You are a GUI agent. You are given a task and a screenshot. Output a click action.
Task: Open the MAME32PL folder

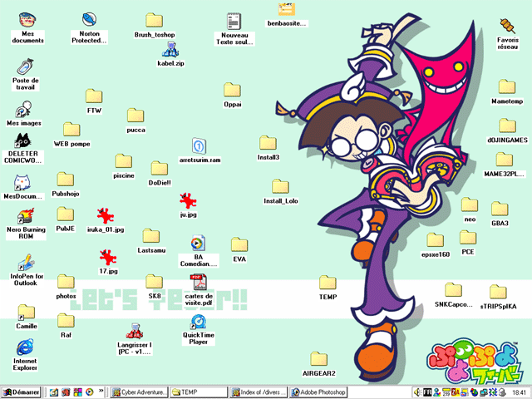(505, 160)
